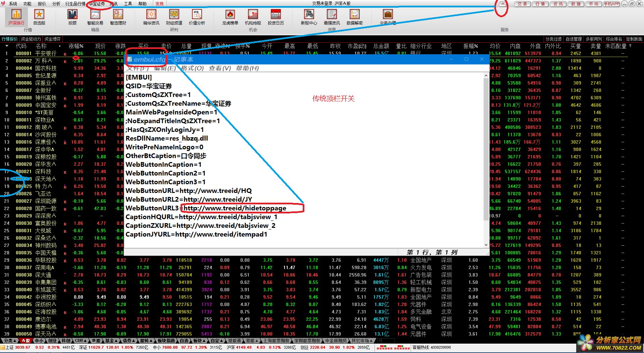Screen dimensions: 644x353
Task: Click the 市场 top-right button
Action: (594, 4)
